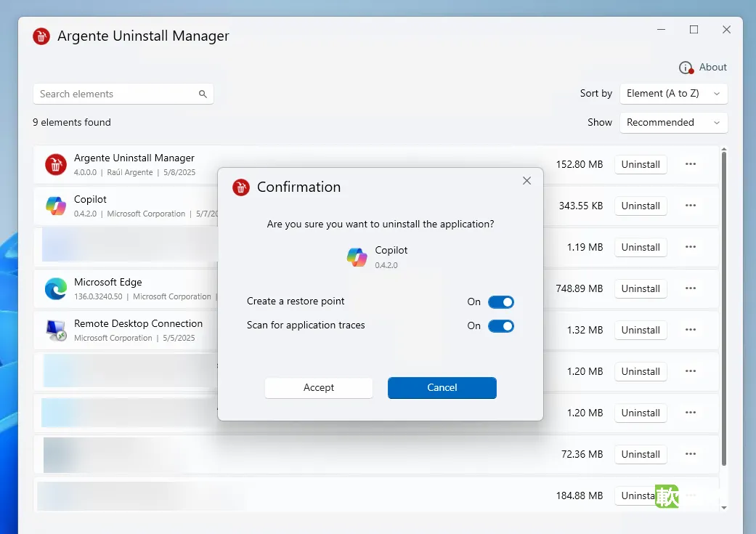Close the Confirmation dialog with X
Screen dimensions: 756x534
(x=527, y=181)
